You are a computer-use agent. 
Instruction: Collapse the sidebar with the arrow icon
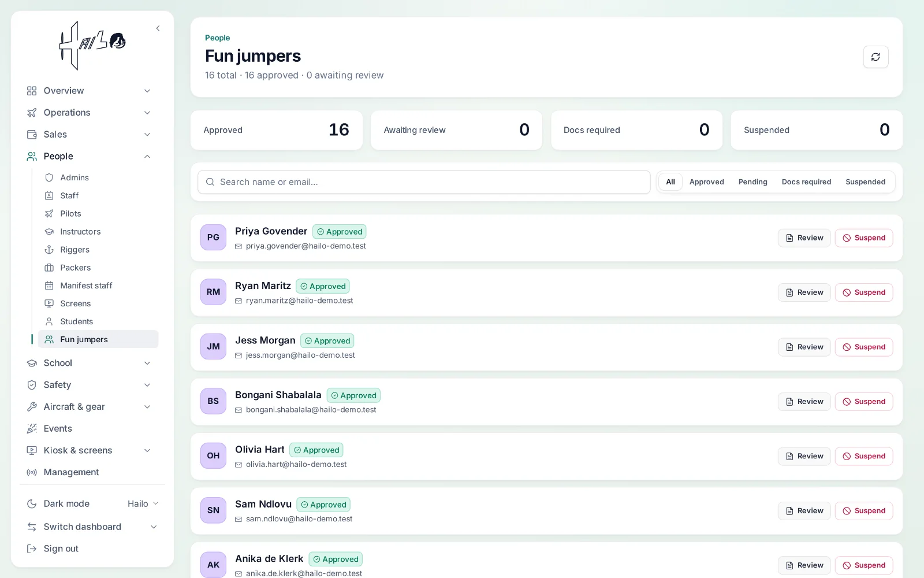click(158, 28)
